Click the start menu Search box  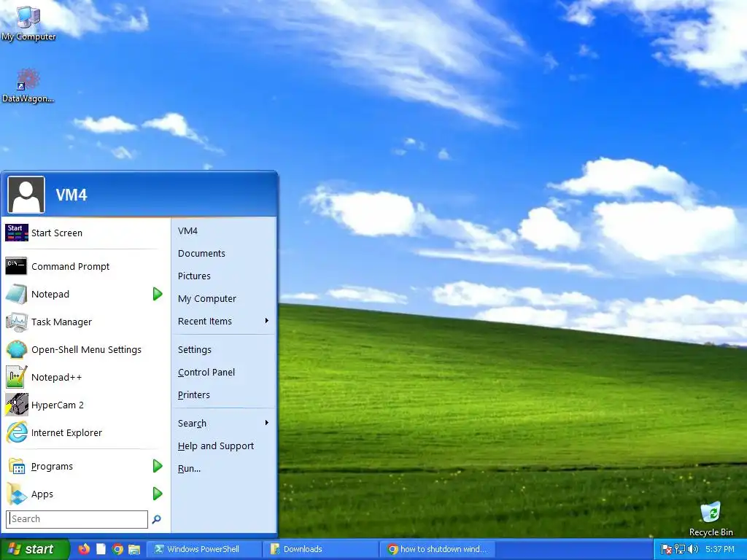click(77, 519)
